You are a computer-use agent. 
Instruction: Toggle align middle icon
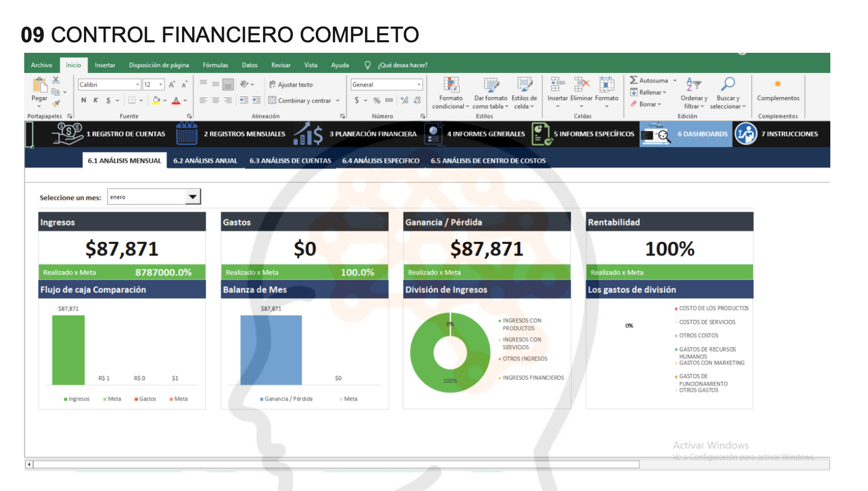click(215, 84)
